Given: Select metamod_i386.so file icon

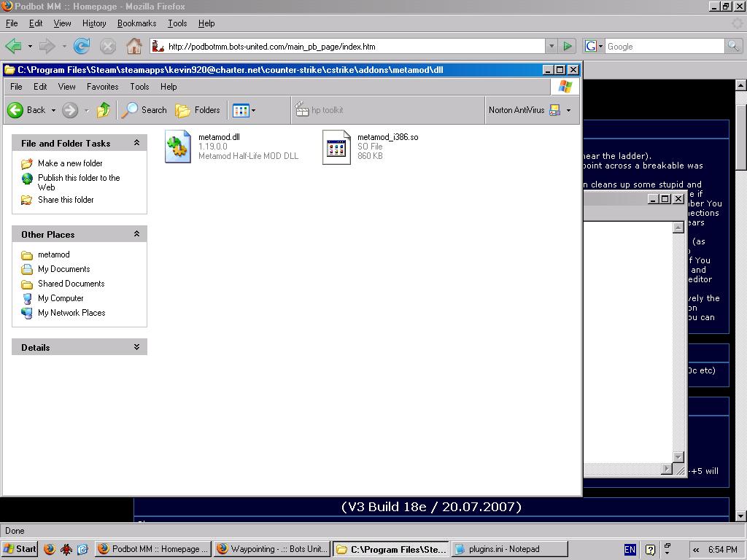Looking at the screenshot, I should (336, 147).
